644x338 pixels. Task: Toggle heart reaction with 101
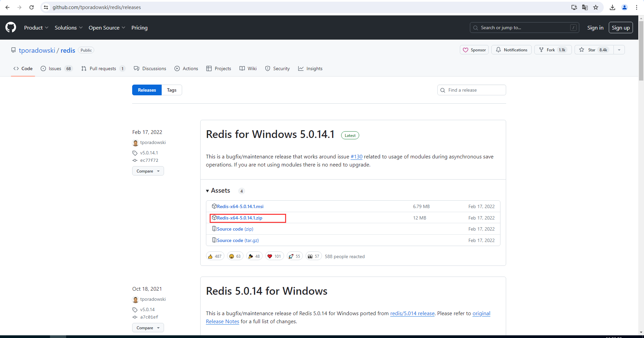pyautogui.click(x=274, y=256)
